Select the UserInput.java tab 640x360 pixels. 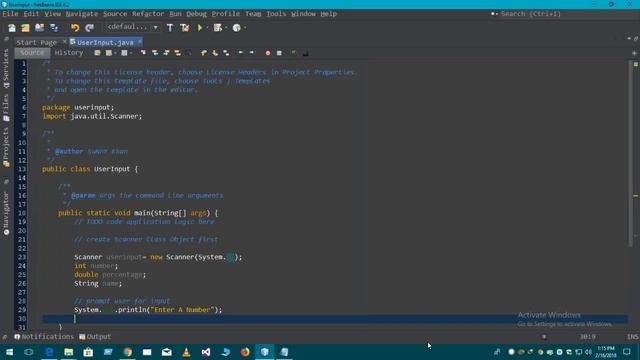pos(105,42)
